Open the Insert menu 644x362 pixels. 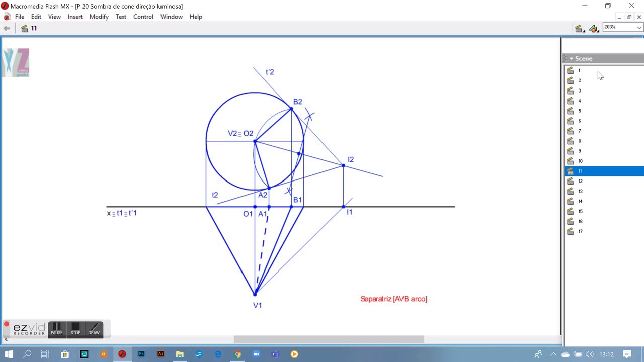click(75, 17)
